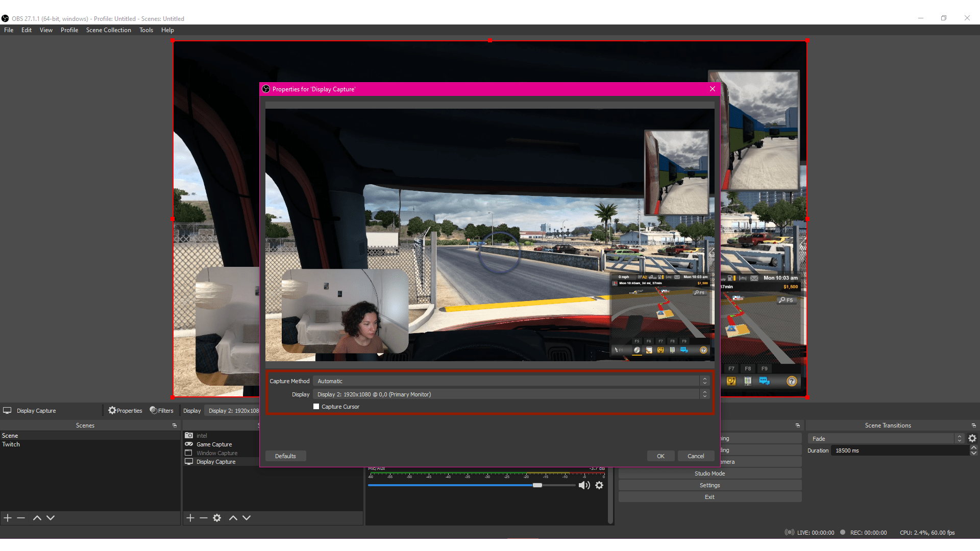
Task: Open the Filters for Display Capture
Action: tap(162, 410)
